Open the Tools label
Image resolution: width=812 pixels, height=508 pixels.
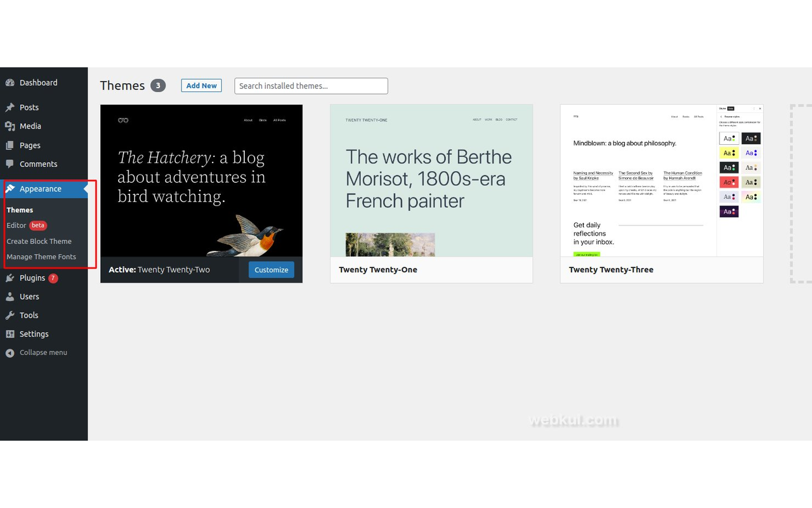[x=29, y=315]
